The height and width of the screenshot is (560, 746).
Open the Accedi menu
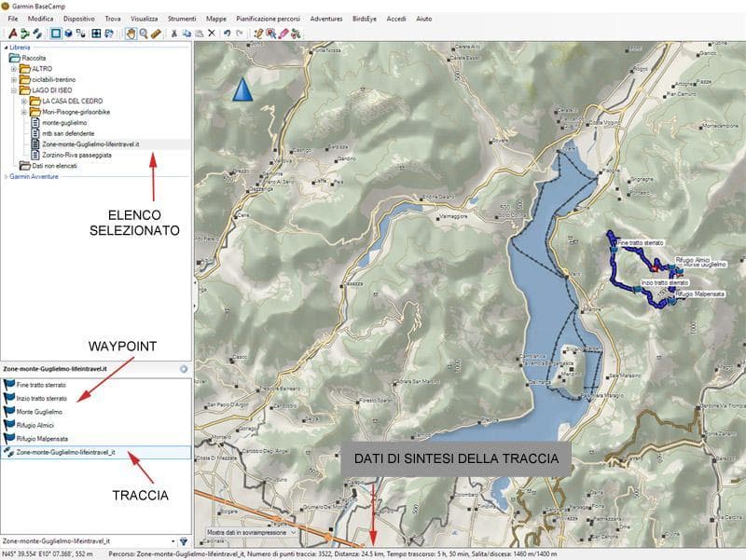point(396,19)
